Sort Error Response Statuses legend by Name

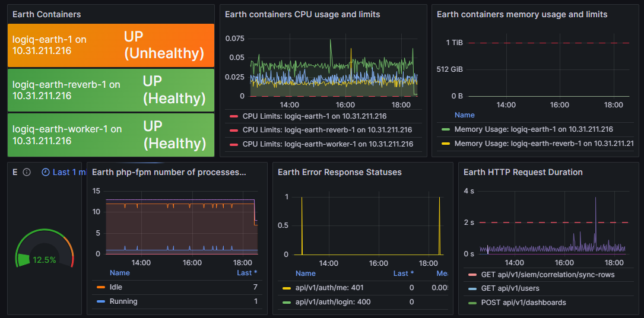[305, 274]
